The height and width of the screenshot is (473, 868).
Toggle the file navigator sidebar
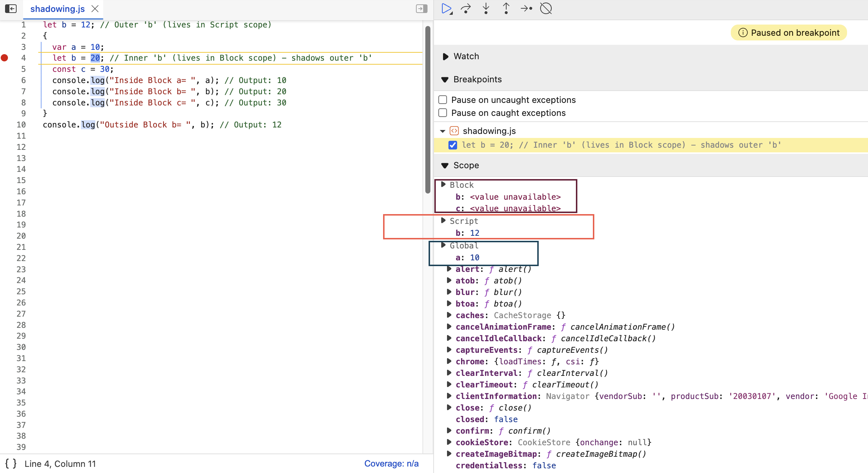pos(11,9)
